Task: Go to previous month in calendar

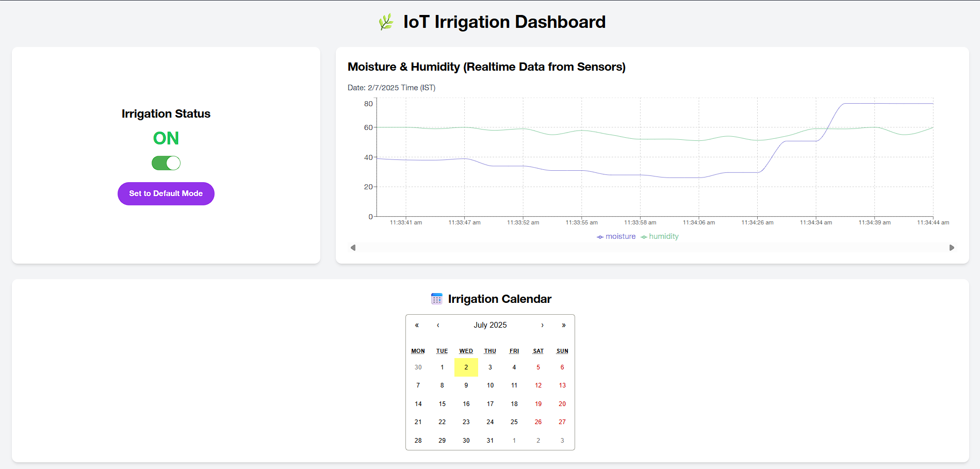Action: (x=438, y=325)
